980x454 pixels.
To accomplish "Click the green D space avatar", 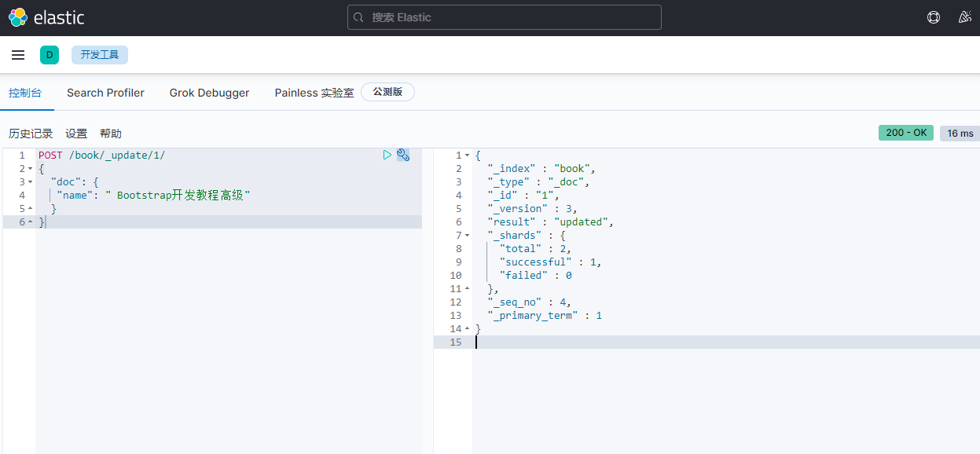I will 50,55.
